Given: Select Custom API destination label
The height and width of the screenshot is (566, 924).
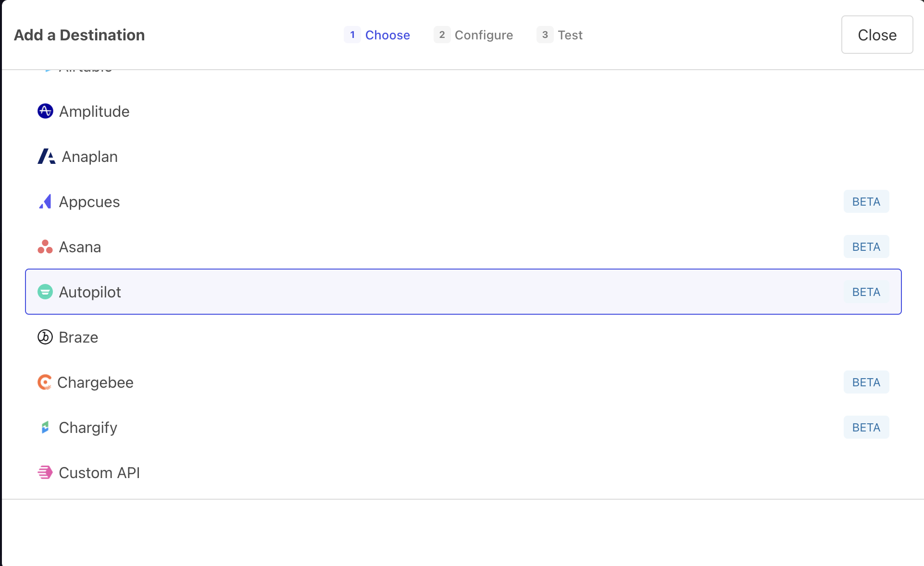Looking at the screenshot, I should coord(100,473).
